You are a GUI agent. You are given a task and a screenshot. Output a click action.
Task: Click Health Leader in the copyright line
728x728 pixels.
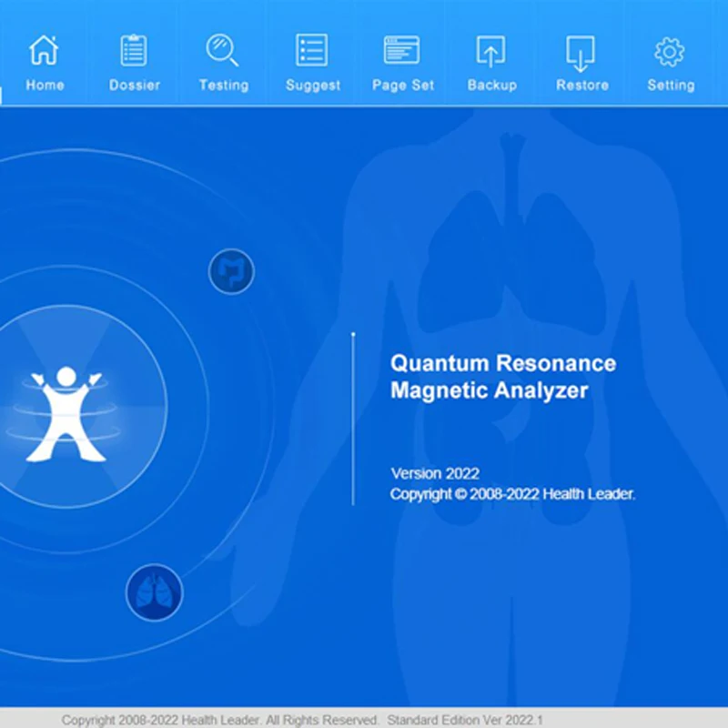(x=591, y=495)
